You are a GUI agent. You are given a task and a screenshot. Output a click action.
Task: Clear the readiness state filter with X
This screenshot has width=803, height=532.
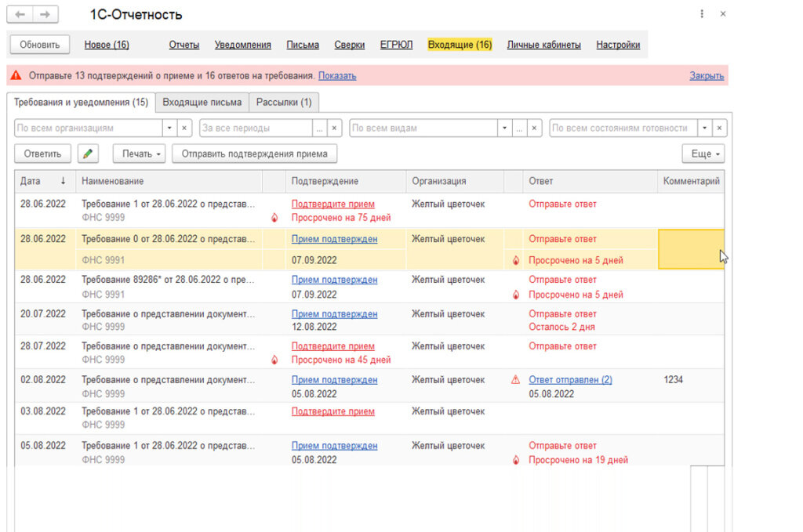pyautogui.click(x=720, y=128)
